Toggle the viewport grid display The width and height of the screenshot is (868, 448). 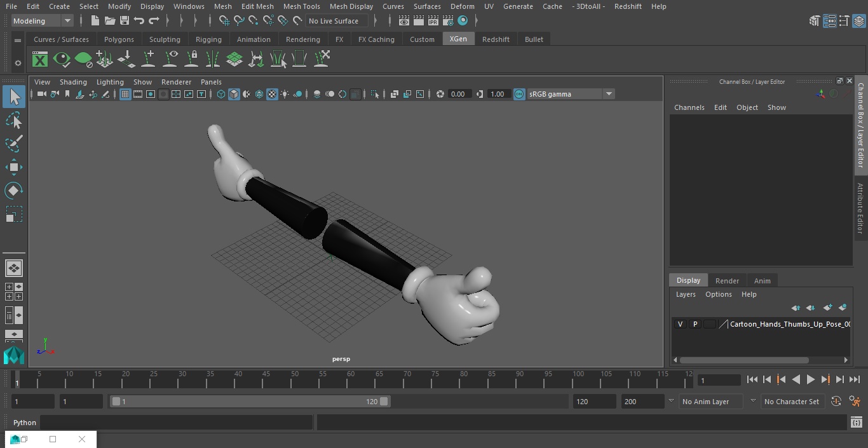(x=125, y=94)
